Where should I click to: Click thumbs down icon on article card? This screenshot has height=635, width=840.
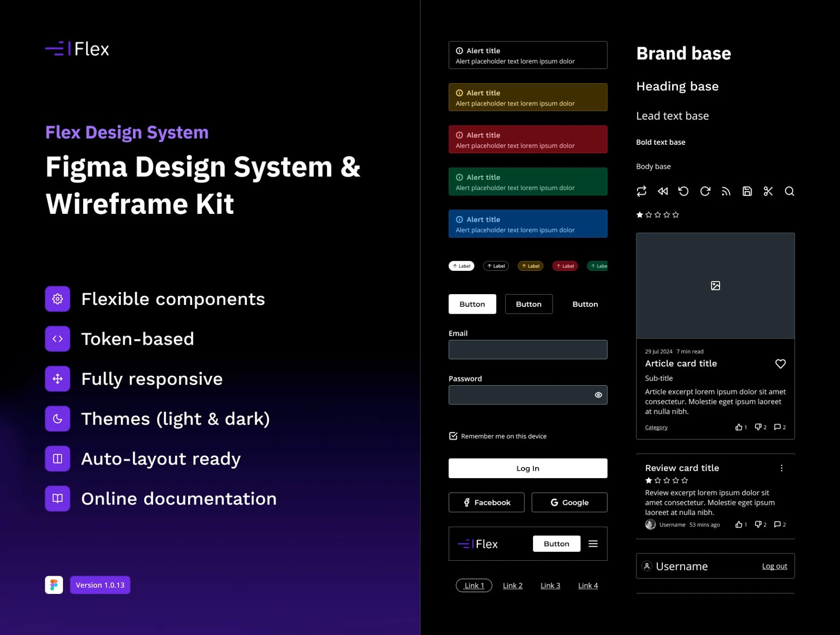coord(758,427)
